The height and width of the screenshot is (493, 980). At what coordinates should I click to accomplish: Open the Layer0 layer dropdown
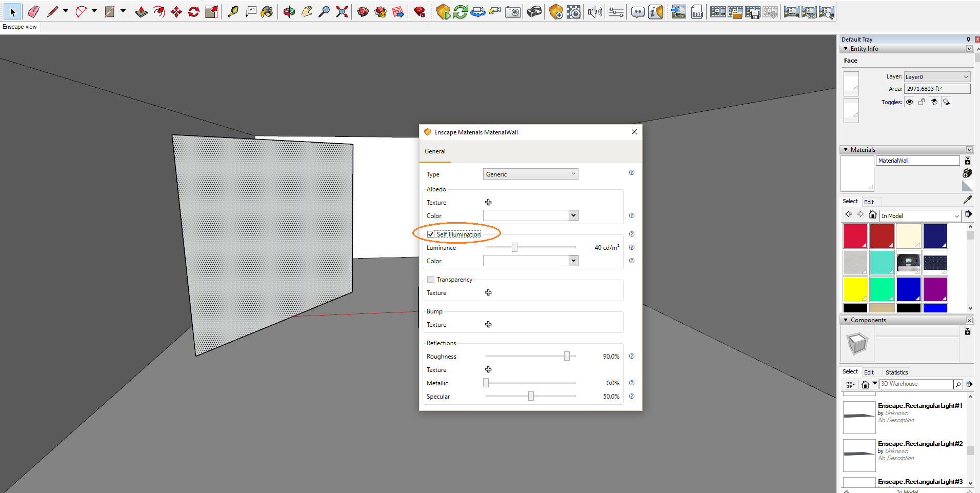click(x=937, y=77)
